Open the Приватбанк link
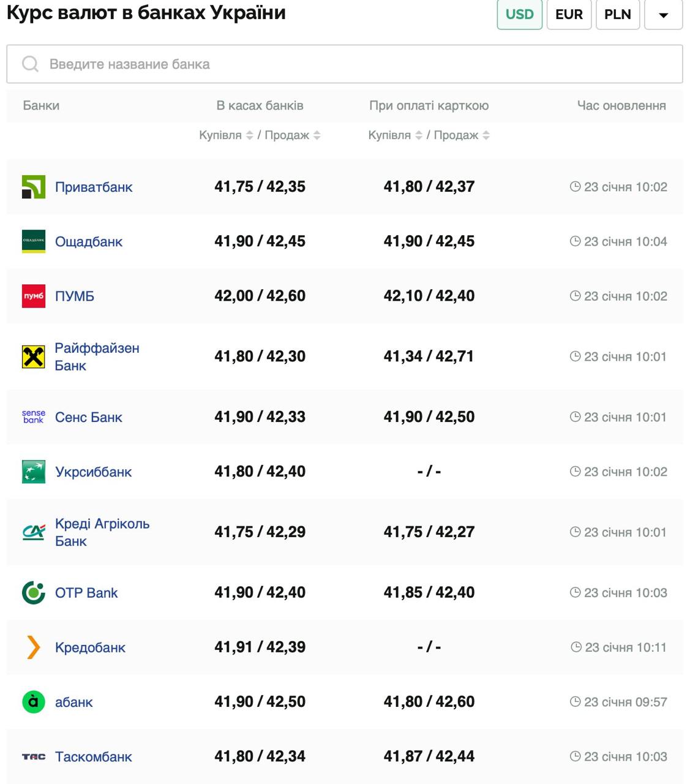Viewport: 690px width, 784px height. [94, 187]
